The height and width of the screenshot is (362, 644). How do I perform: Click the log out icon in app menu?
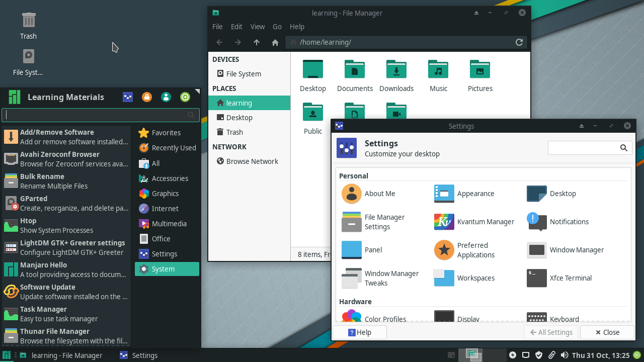pos(185,97)
